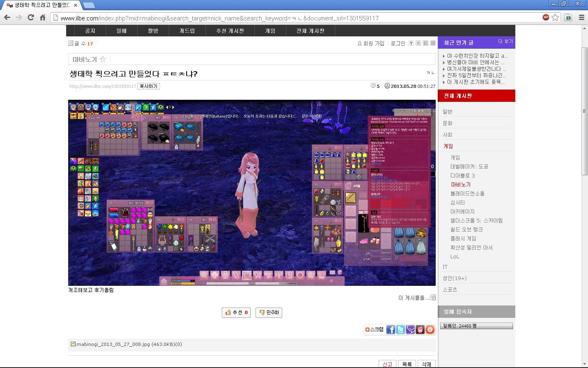Viewport: 588px width, 368px height.
Task: Open the 전체 게시판 navigation menu
Action: 310,30
